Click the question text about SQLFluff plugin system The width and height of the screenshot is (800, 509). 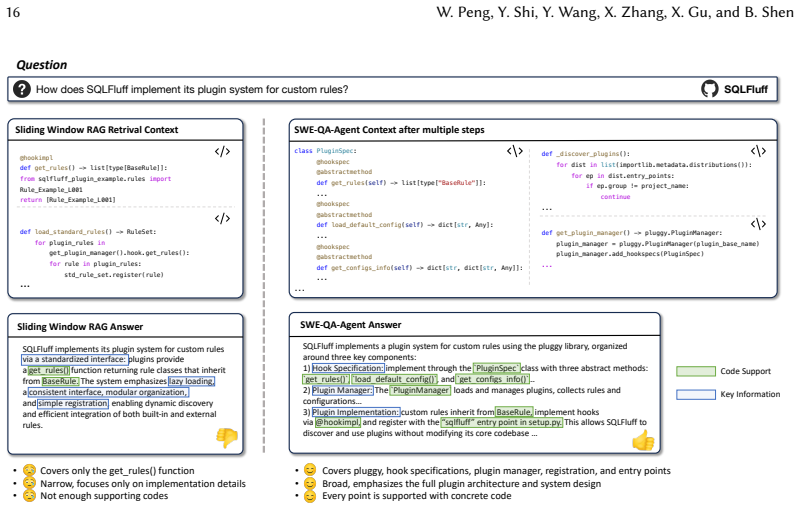[192, 90]
